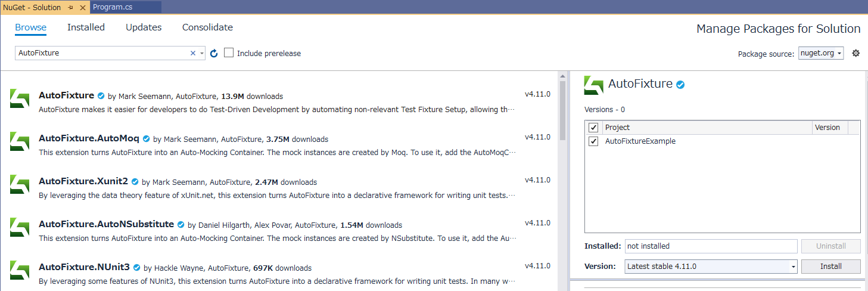
Task: Click v4.11.0 on the AutoFixture.AutoMoq row
Action: point(537,137)
